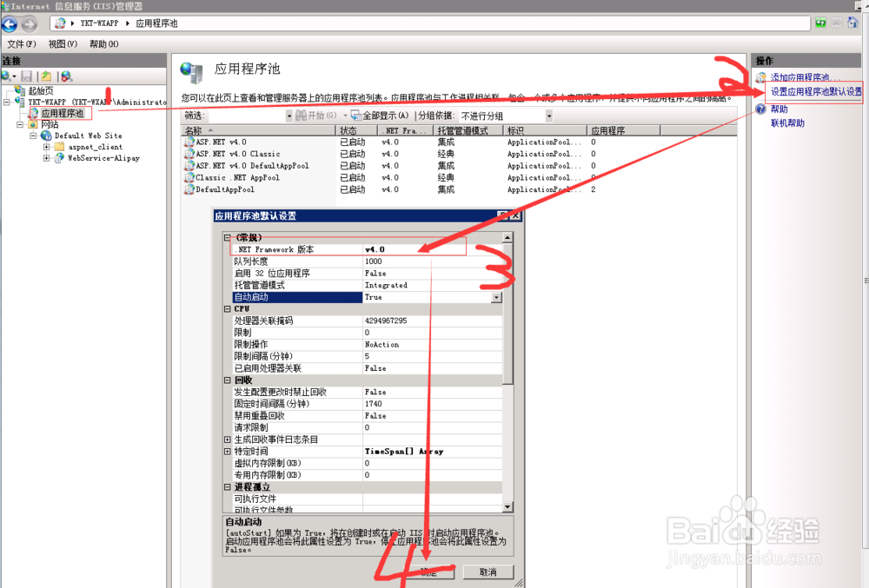This screenshot has width=869, height=588.
Task: Click the refresh icon in the address bar
Action: (820, 23)
